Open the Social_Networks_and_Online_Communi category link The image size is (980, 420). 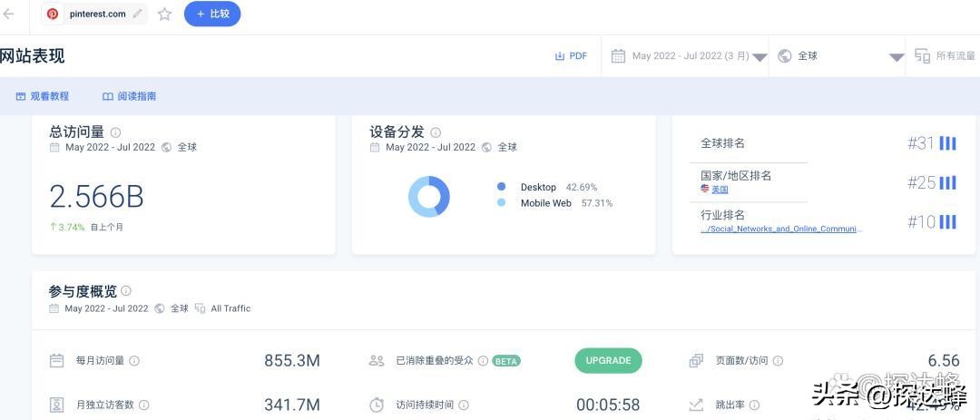781,229
